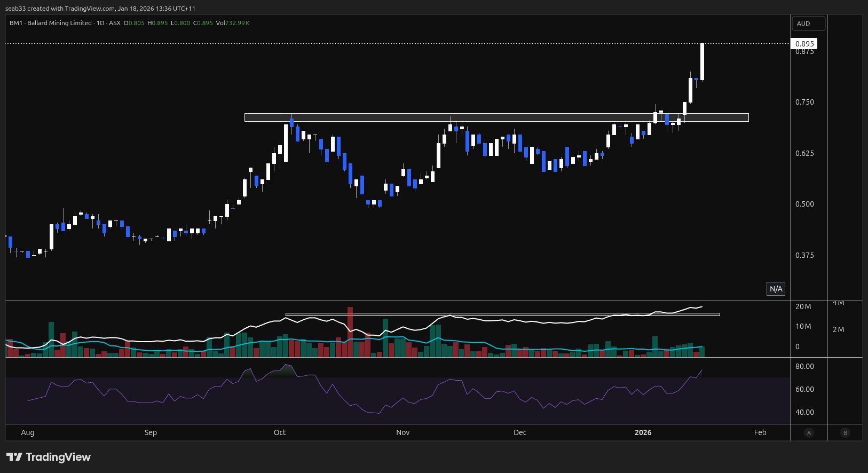
Task: Click the N/A badge on chart
Action: click(776, 289)
